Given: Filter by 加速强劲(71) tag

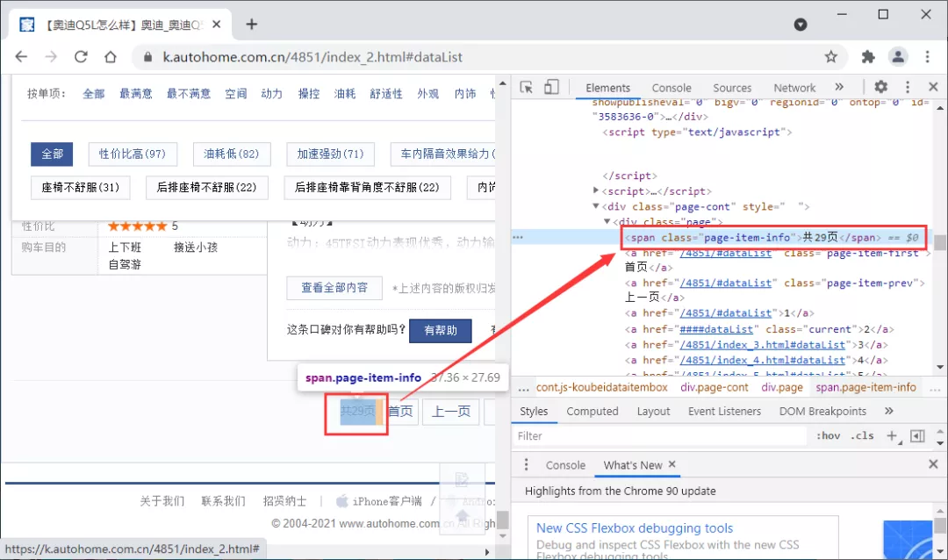Looking at the screenshot, I should (x=330, y=154).
